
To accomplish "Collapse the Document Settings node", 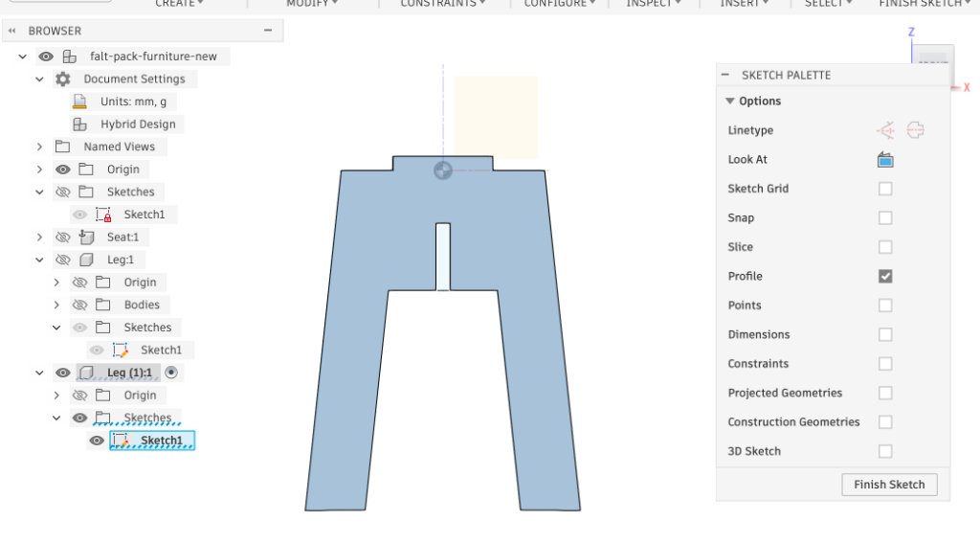I will coord(39,79).
